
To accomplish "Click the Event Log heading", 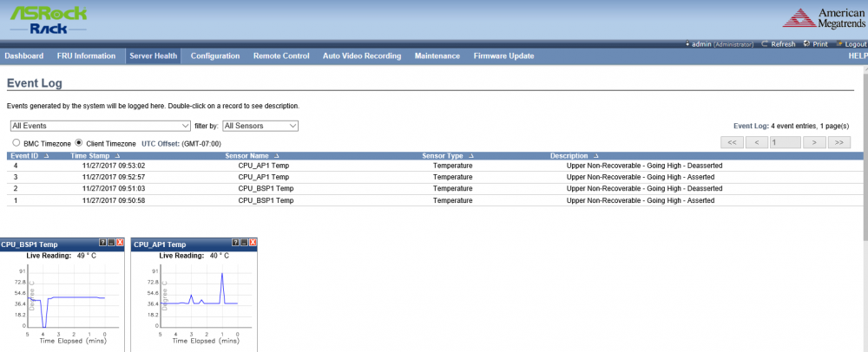I will tap(35, 83).
